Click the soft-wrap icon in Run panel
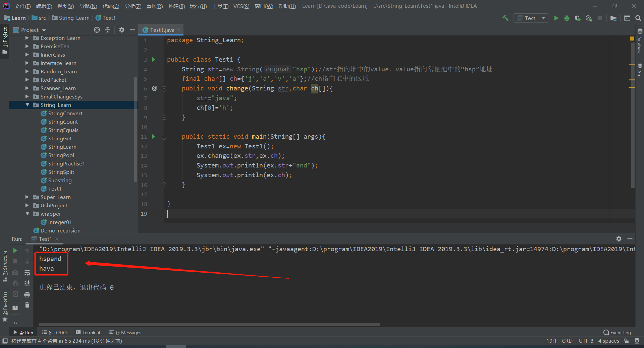The width and height of the screenshot is (644, 348). tap(27, 273)
